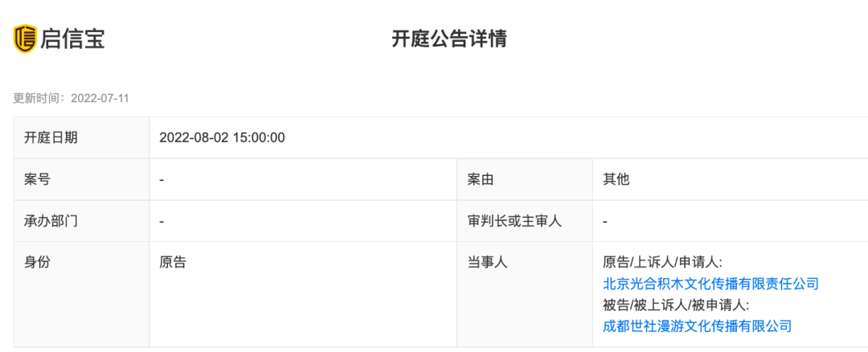
Task: Select the 开庭日期 label cell
Action: pyautogui.click(x=81, y=137)
